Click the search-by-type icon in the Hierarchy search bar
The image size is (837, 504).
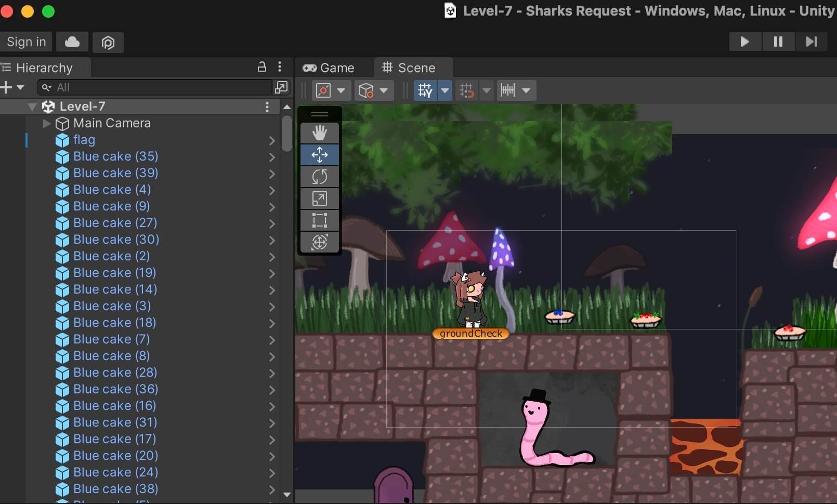click(47, 87)
